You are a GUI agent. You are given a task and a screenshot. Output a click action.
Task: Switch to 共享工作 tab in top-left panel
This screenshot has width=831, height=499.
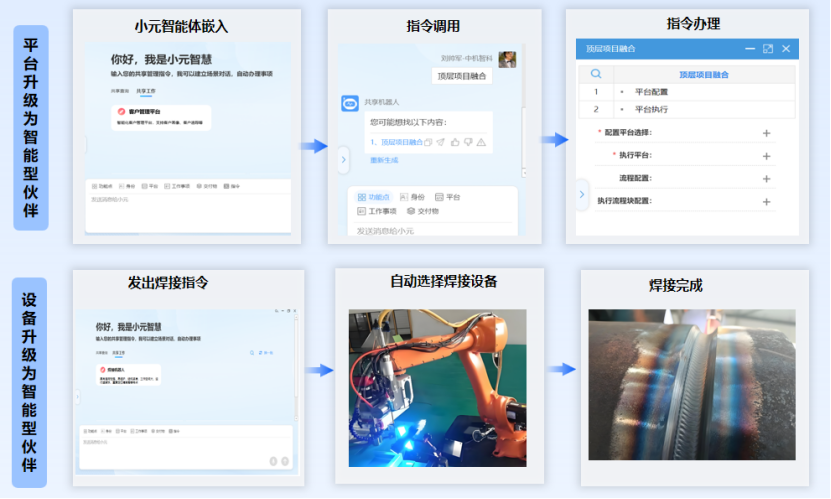[146, 91]
